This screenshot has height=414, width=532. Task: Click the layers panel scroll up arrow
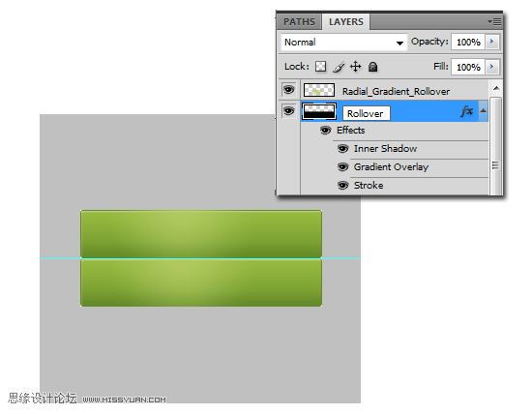tap(496, 88)
